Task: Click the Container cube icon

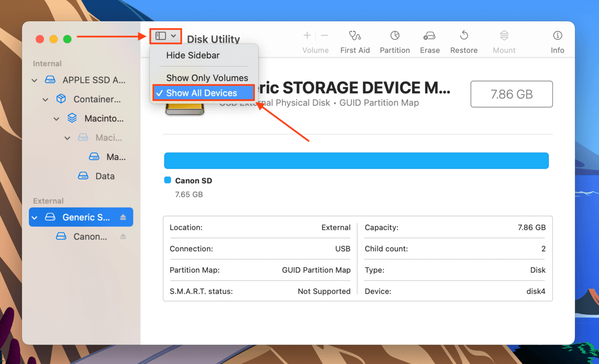Action: (x=61, y=99)
